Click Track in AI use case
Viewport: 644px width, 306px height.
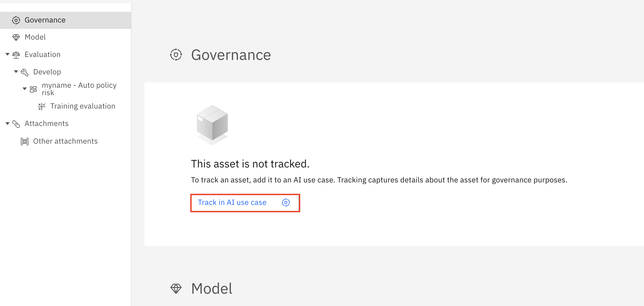(x=232, y=202)
